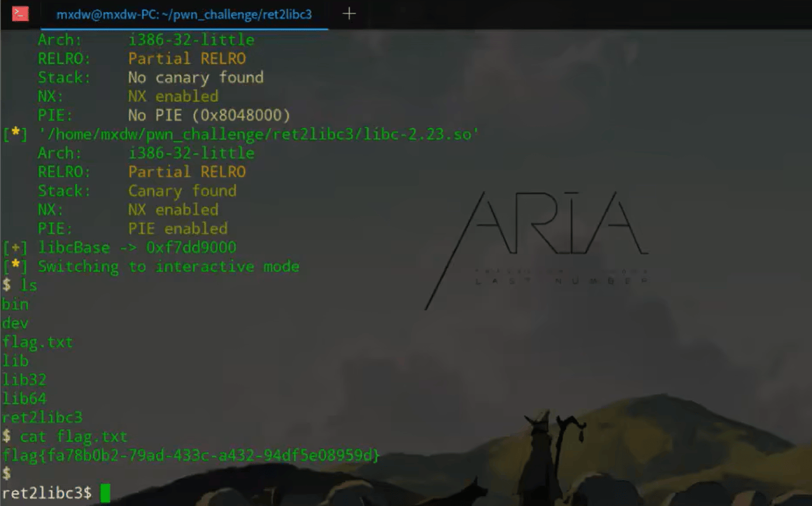The image size is (812, 506).
Task: Click 'dev' in the ls output
Action: point(15,323)
